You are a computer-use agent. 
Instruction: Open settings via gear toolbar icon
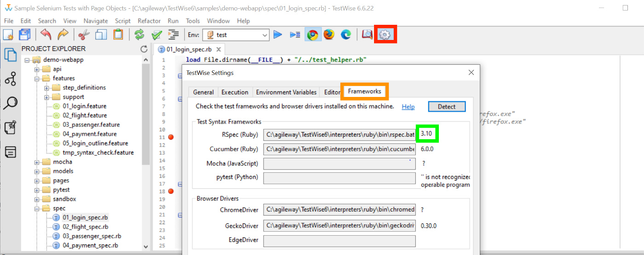point(385,35)
